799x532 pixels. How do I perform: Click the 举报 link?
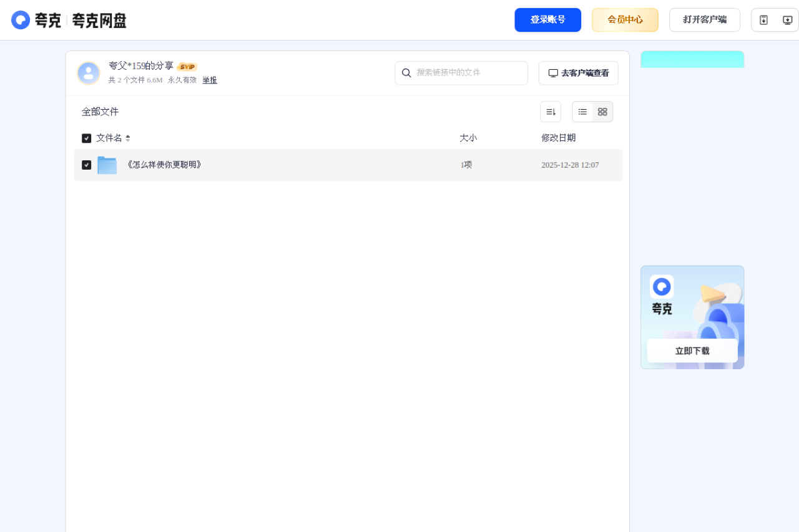209,80
